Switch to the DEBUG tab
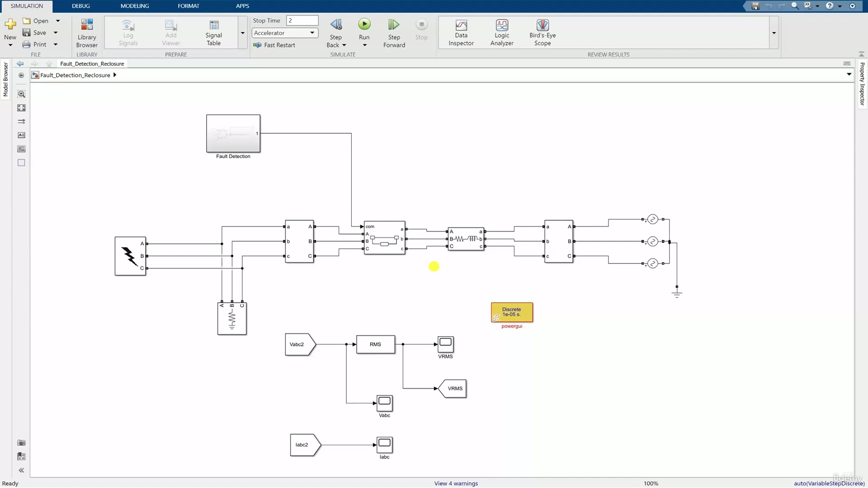868x488 pixels. tap(80, 6)
